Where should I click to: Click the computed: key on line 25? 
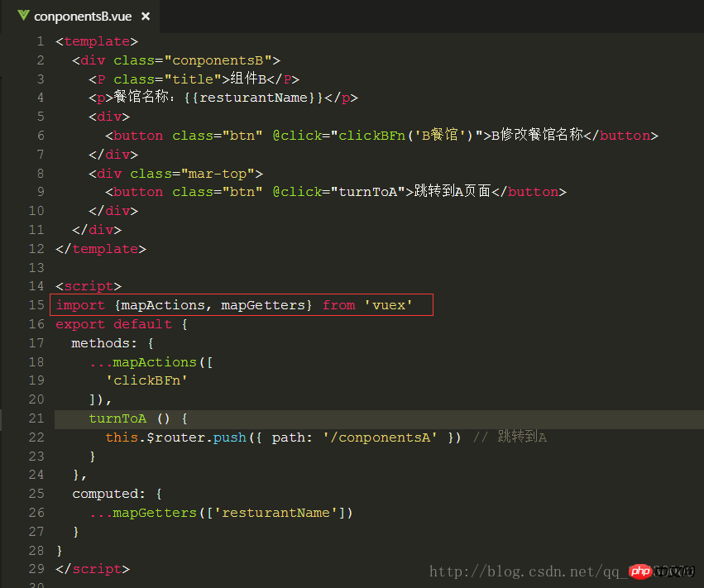tap(108, 494)
